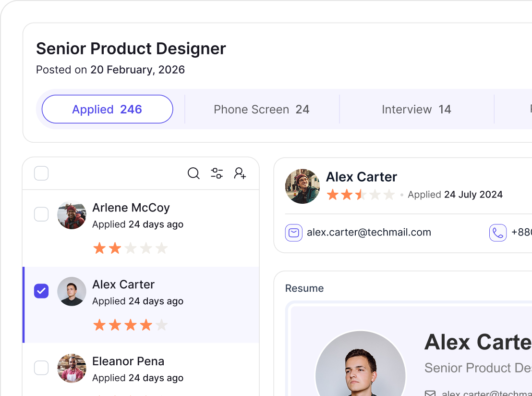Click Arlene McCoy's avatar photo
This screenshot has width=532, height=396.
[x=72, y=215]
